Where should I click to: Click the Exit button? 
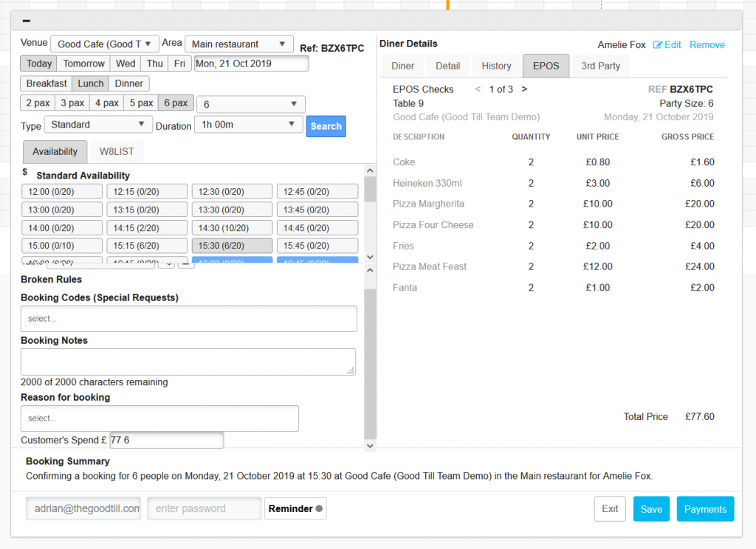pyautogui.click(x=610, y=508)
